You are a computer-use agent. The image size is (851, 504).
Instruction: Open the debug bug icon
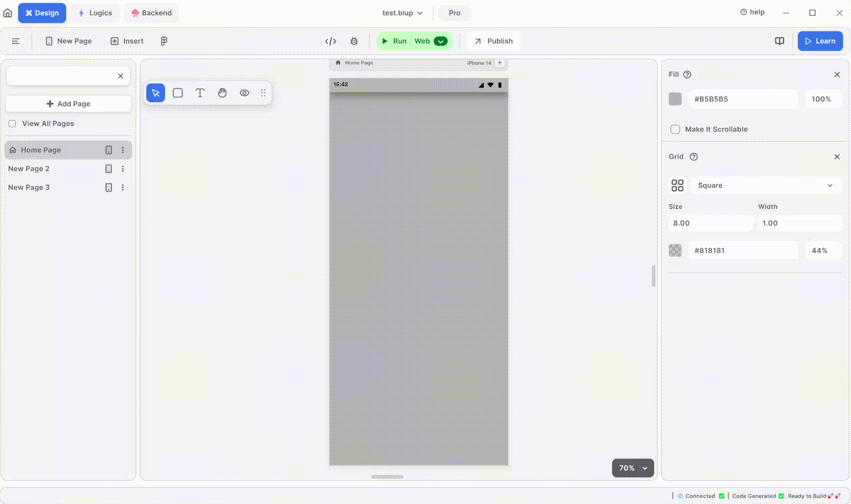click(x=354, y=41)
